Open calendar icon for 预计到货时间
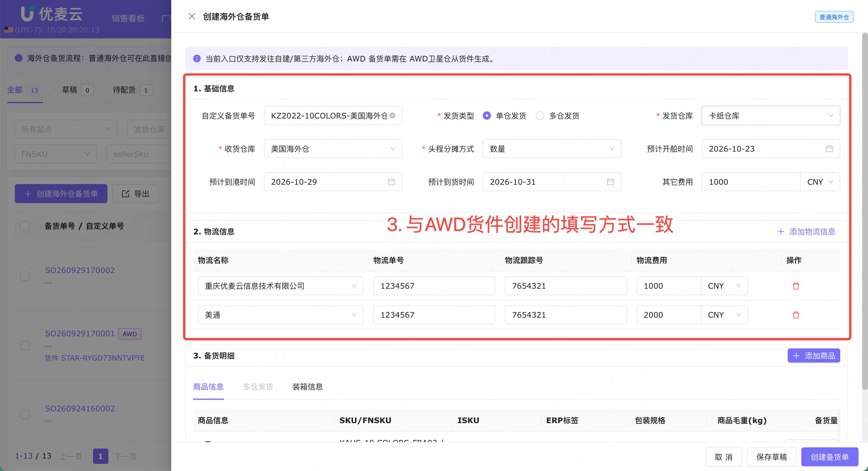 [x=610, y=182]
